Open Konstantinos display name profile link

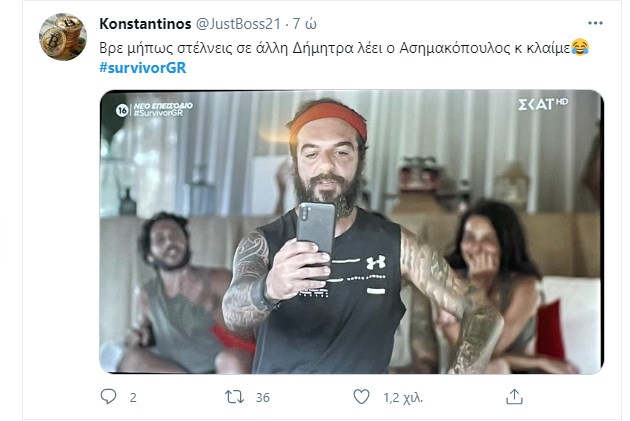coord(145,24)
